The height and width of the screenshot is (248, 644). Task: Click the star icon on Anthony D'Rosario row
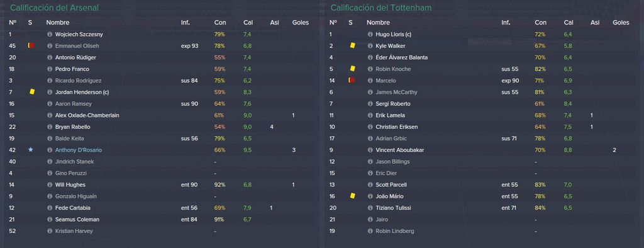coord(30,150)
